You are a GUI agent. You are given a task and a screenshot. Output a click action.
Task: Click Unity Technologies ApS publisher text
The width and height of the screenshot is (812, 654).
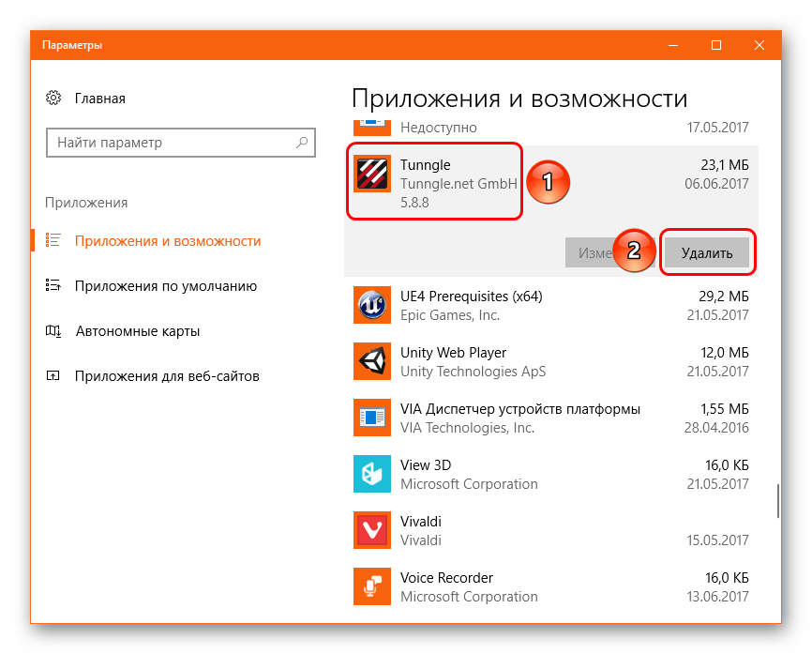click(473, 371)
